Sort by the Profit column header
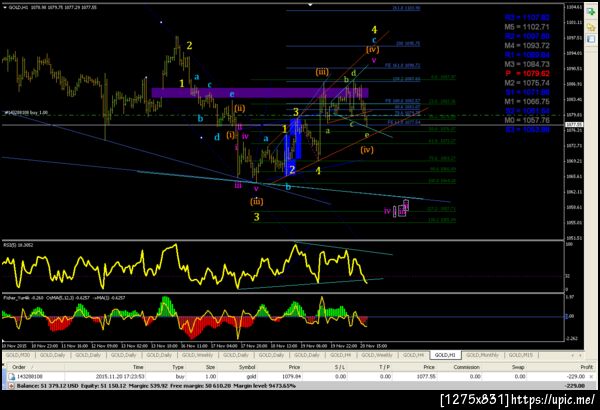The width and height of the screenshot is (600, 410). click(586, 367)
